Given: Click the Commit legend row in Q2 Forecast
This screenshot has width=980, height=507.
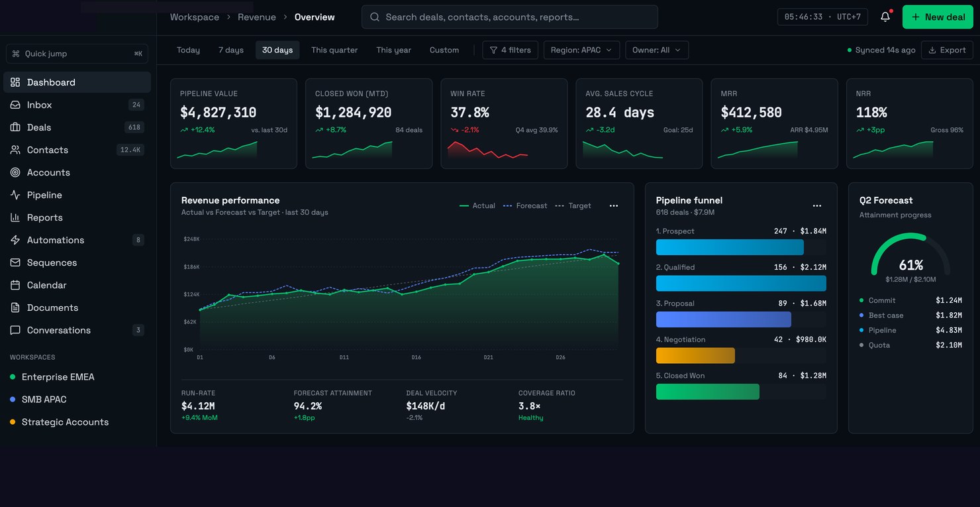Looking at the screenshot, I should coord(910,300).
